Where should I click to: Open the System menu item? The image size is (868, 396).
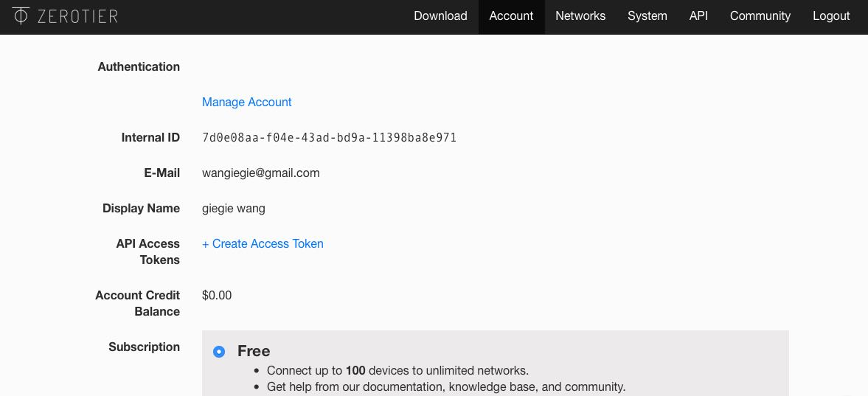coord(647,16)
